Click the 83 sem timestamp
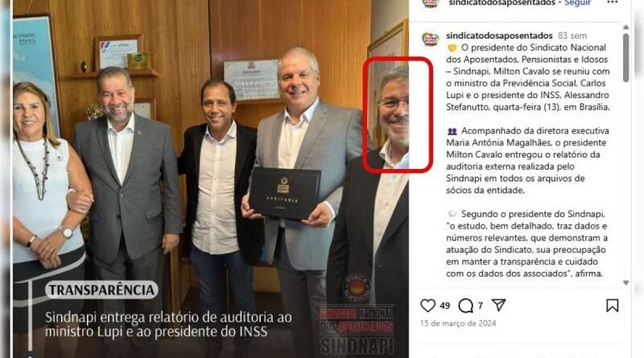This screenshot has width=644, height=358. point(572,35)
